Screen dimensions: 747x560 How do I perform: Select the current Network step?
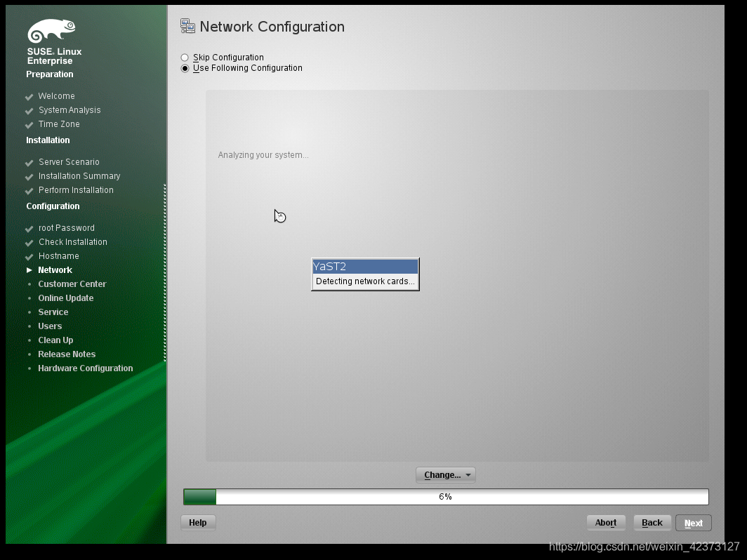(x=55, y=270)
